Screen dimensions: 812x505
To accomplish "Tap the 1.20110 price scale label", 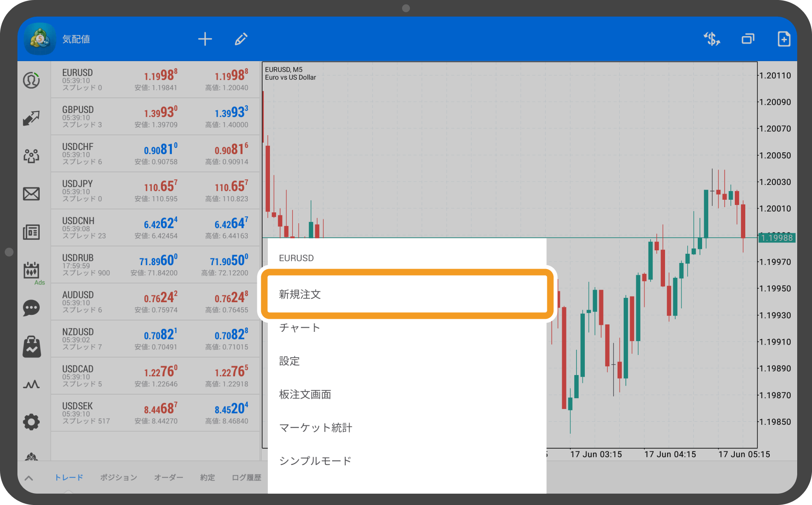I will tap(775, 75).
